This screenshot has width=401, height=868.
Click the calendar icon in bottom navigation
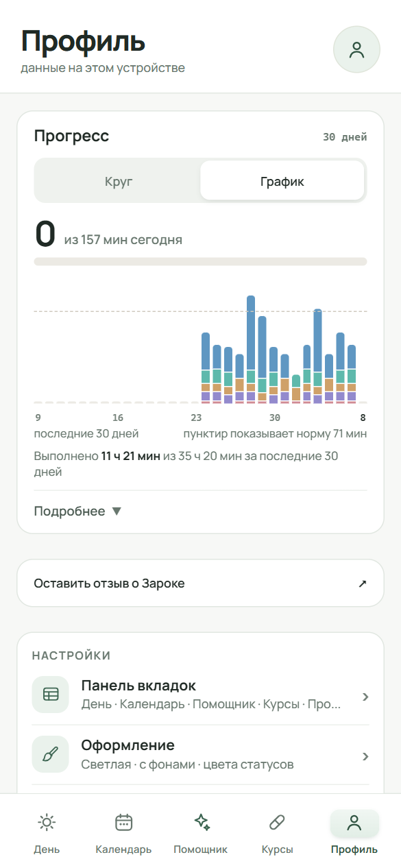(123, 822)
